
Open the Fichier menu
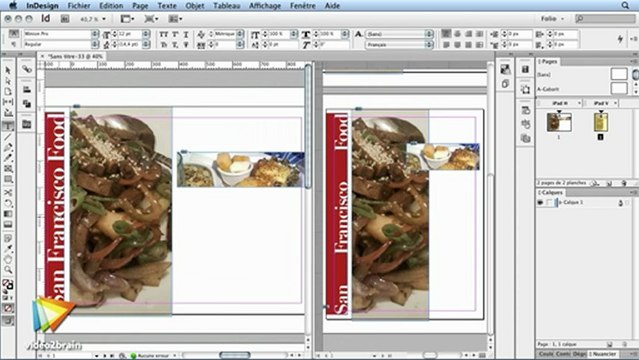click(x=79, y=6)
